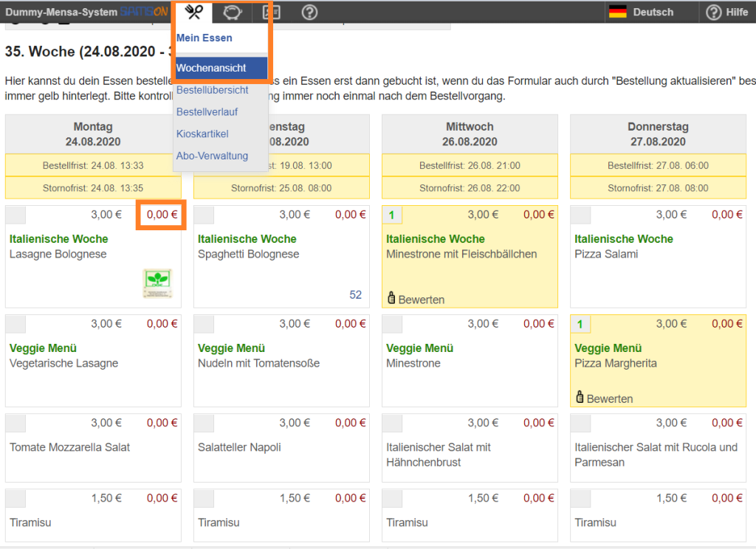The image size is (756, 549).
Task: Click quantity 1 box on Pizza Margherita
Action: coord(581,324)
